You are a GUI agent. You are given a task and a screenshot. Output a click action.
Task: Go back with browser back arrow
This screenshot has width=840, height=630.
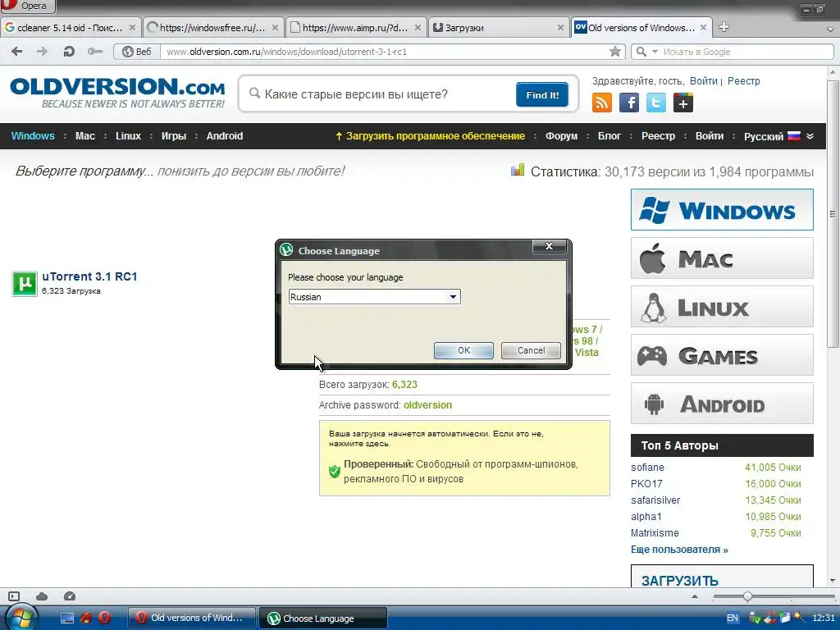(17, 52)
